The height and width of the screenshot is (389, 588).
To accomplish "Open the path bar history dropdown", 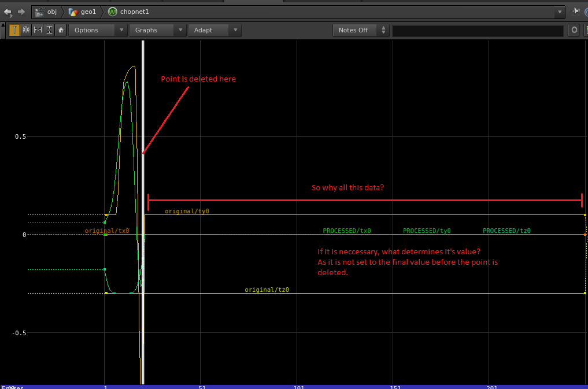I will click(x=560, y=12).
